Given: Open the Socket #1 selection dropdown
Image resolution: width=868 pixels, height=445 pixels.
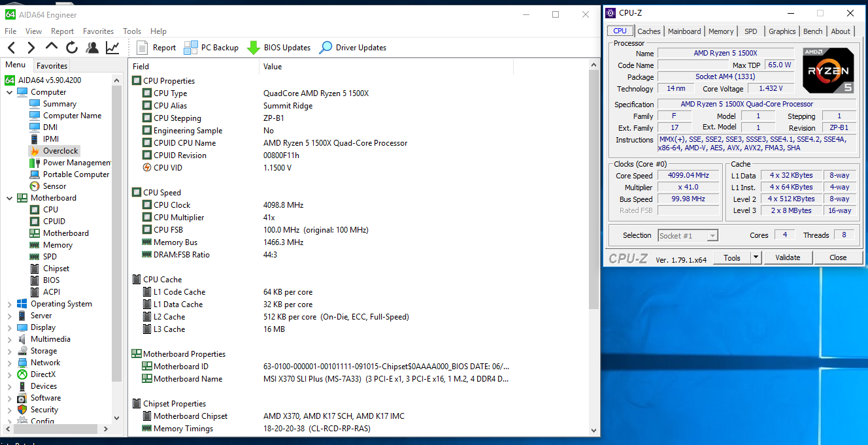Looking at the screenshot, I should point(688,235).
